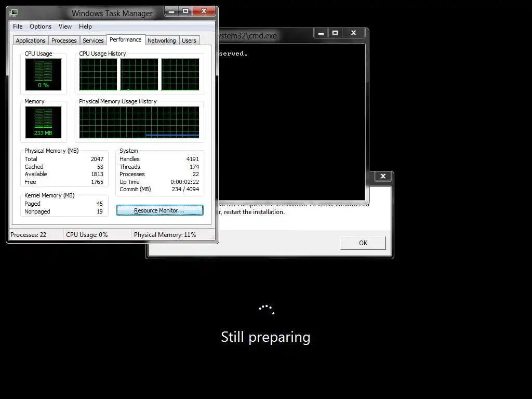Click OK in the installation error dialog
Screen dimensions: 532x399
point(363,243)
